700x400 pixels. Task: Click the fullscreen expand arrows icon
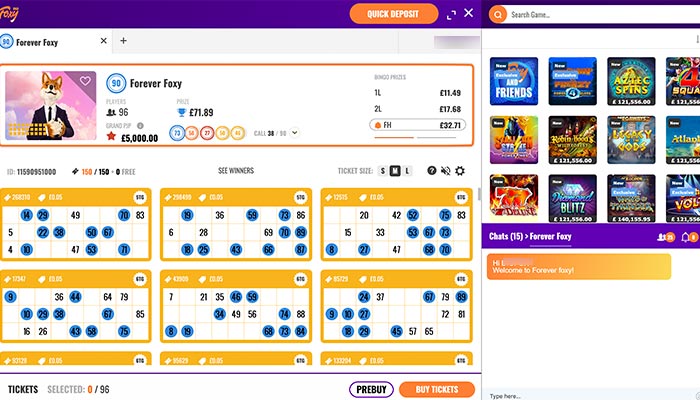[x=451, y=14]
